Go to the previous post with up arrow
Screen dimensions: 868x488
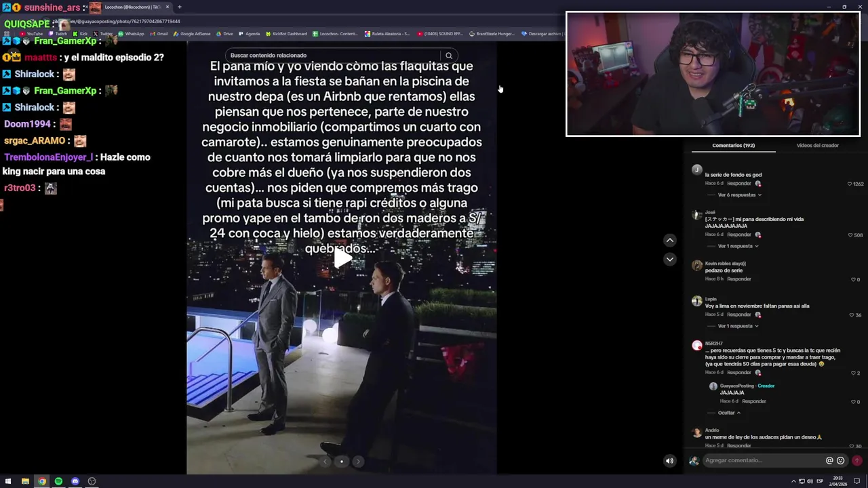coord(669,240)
